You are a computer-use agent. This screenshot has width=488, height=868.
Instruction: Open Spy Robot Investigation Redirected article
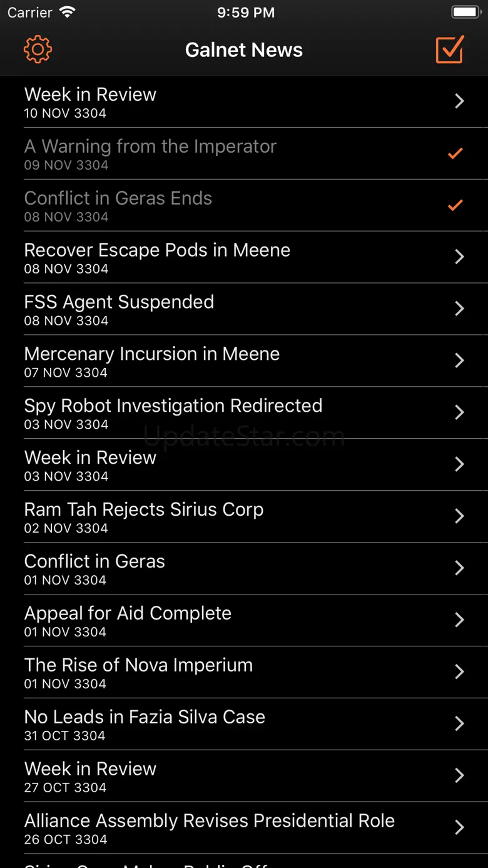click(x=173, y=412)
